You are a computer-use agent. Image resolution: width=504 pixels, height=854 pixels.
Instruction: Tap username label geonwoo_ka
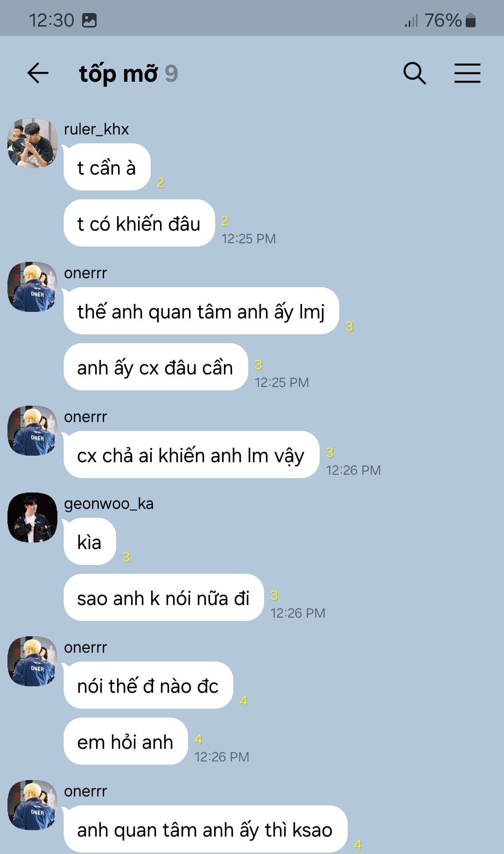(x=109, y=504)
